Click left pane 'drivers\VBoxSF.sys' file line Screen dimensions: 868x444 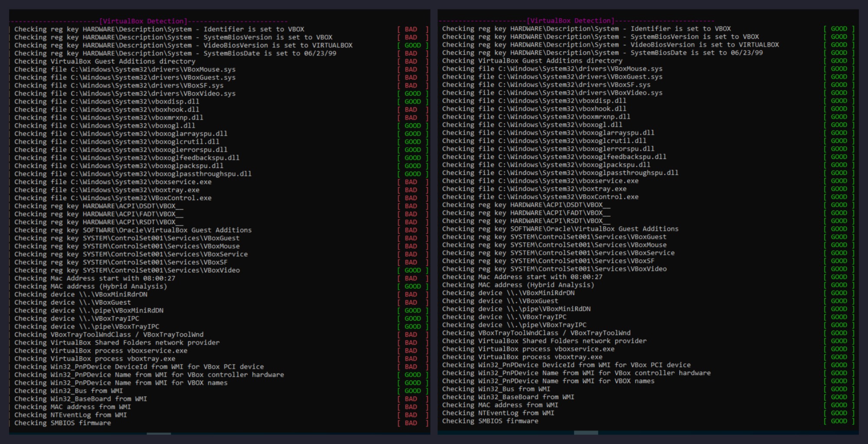(119, 85)
